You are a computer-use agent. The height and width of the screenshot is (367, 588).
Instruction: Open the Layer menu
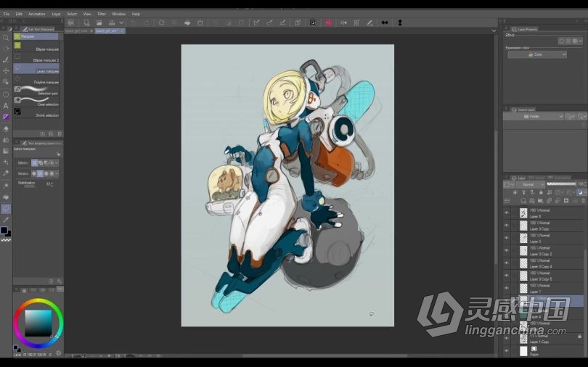coord(56,14)
